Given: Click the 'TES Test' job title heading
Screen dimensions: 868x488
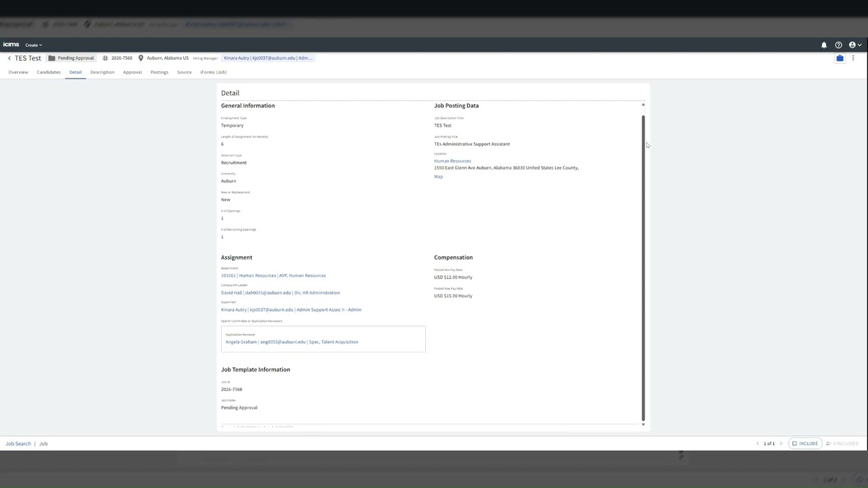Looking at the screenshot, I should [x=28, y=58].
